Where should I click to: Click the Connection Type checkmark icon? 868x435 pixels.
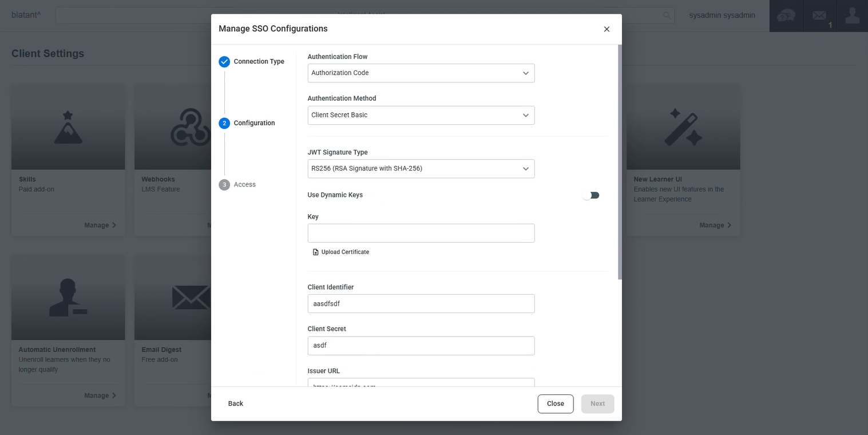(224, 62)
